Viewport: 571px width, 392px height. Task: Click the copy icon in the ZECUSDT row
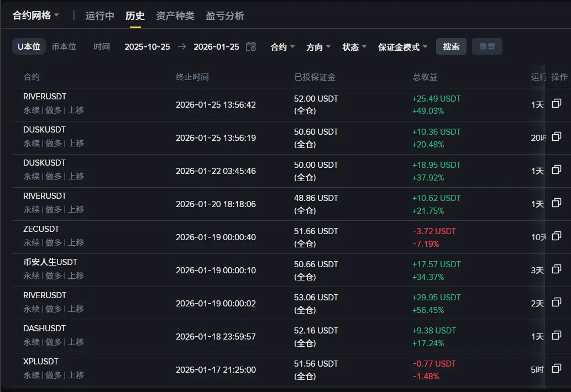pos(557,236)
